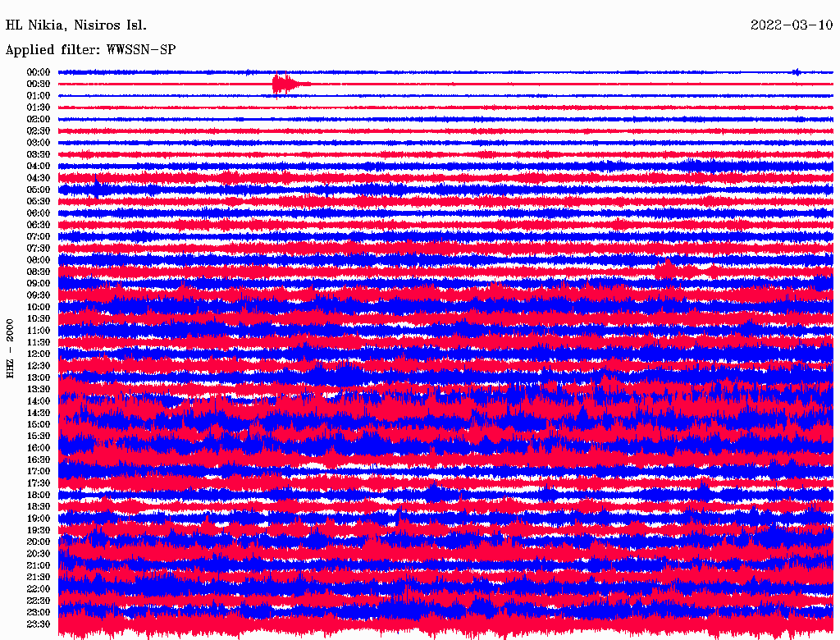Screen dimensions: 840x640
Task: Click the 23:30 time label
Action: (x=39, y=624)
